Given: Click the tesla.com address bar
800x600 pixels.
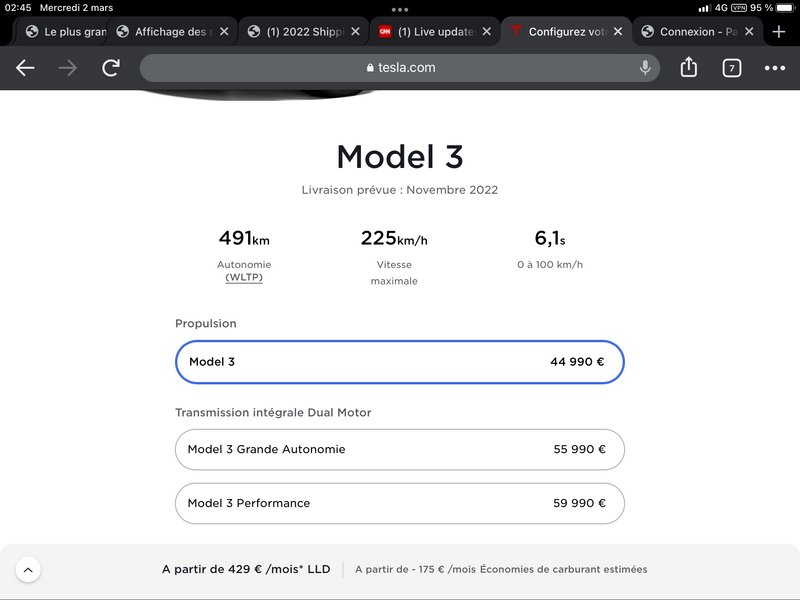Looking at the screenshot, I should click(400, 68).
